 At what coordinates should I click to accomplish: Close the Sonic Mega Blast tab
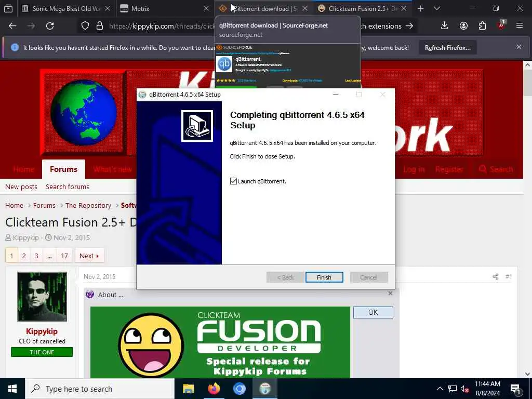(x=108, y=8)
